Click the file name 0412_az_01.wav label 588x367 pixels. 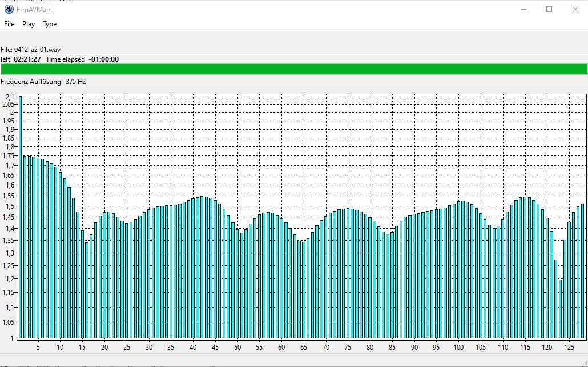point(37,50)
